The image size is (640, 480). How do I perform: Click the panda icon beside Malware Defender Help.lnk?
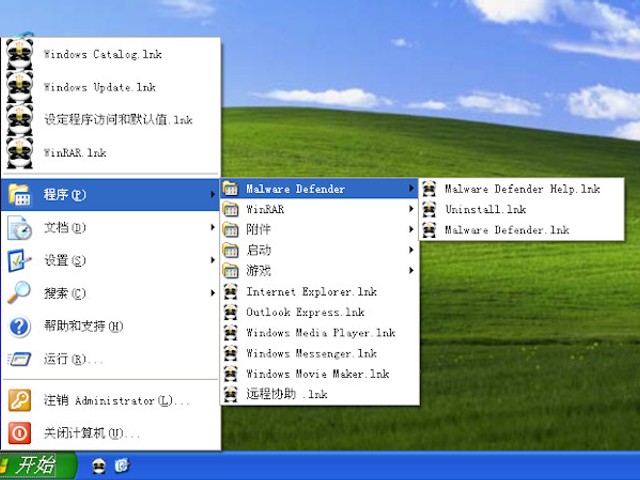coord(429,189)
